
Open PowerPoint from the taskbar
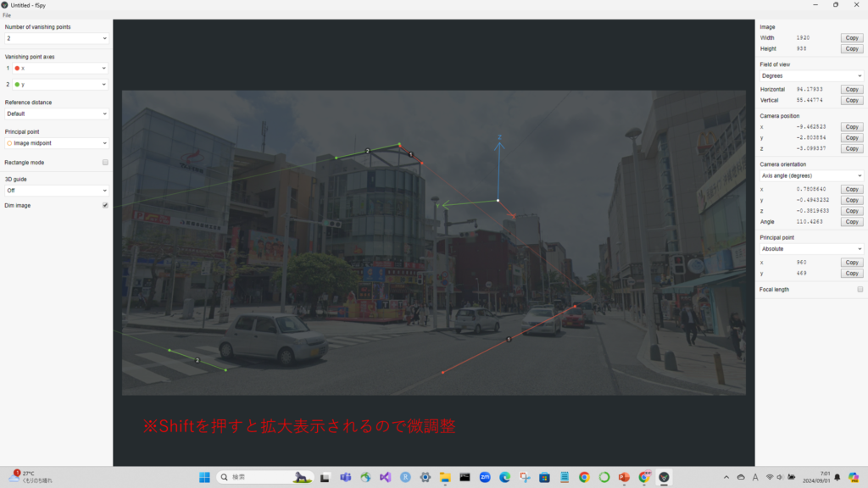625,477
